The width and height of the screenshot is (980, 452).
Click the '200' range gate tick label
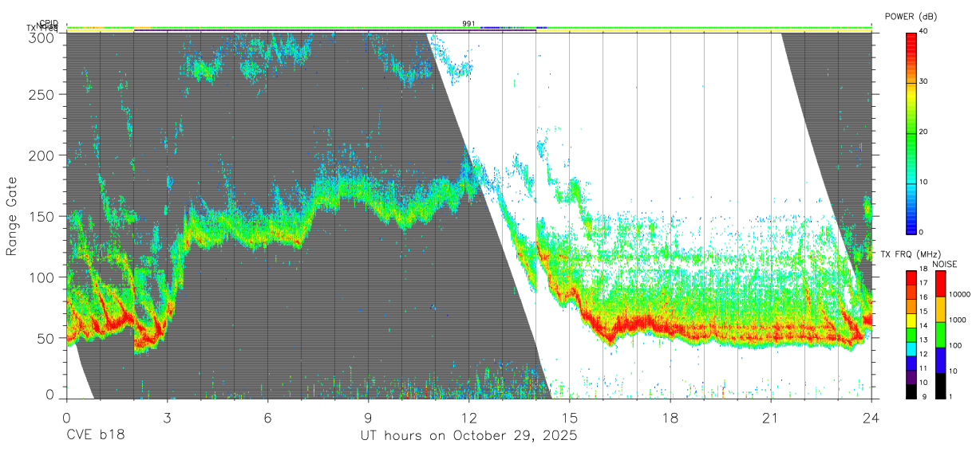[x=42, y=155]
